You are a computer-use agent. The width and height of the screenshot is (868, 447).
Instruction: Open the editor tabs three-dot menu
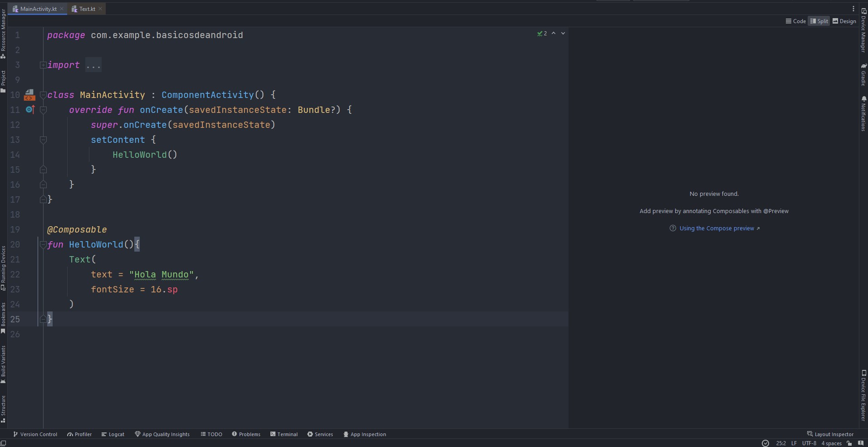click(853, 9)
